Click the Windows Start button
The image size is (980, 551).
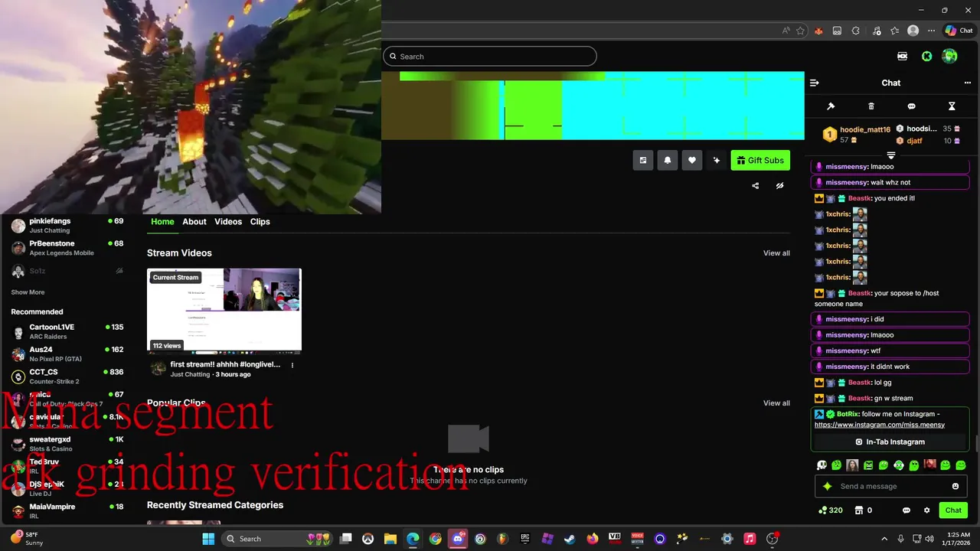tap(208, 539)
